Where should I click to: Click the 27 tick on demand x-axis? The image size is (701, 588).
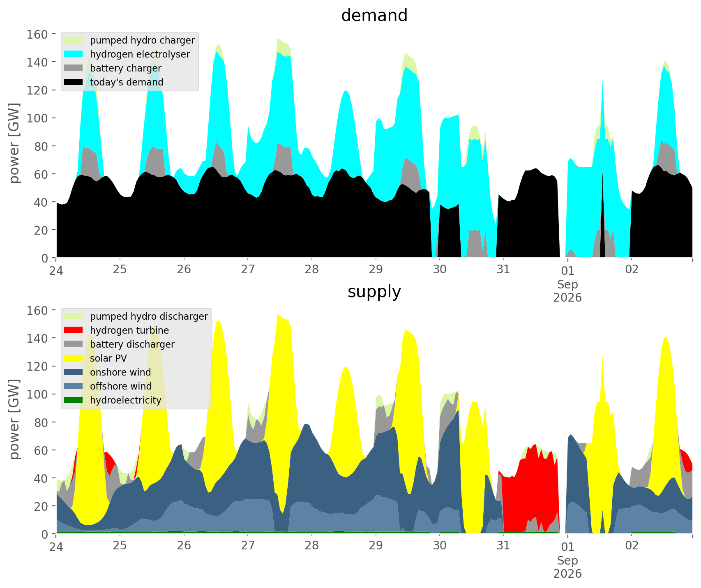[x=248, y=270]
